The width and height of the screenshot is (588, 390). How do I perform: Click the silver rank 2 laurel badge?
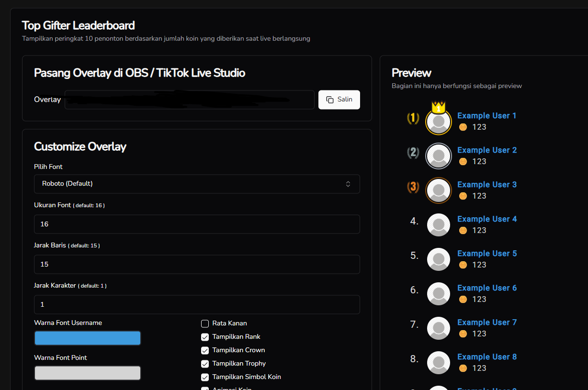(413, 153)
